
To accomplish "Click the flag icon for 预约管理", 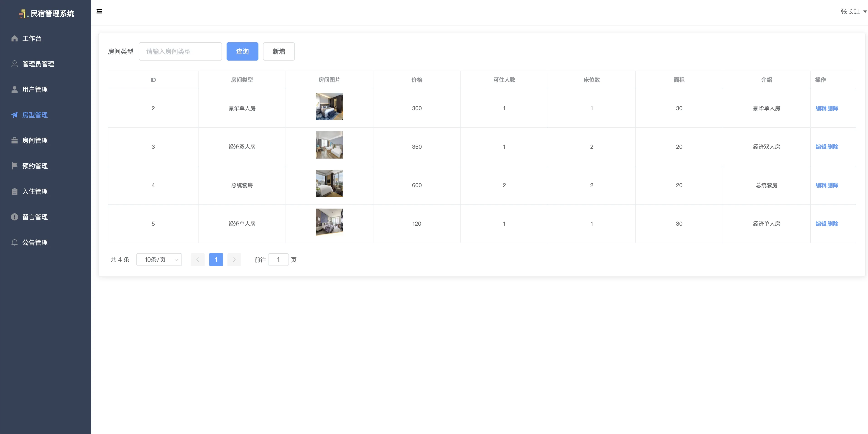I will (15, 166).
